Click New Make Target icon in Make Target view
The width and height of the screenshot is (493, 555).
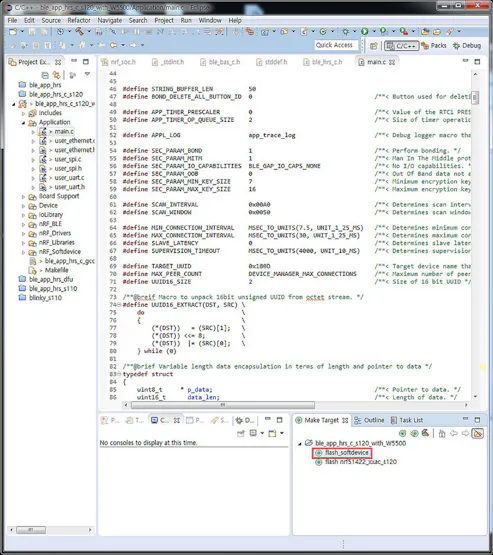(x=402, y=433)
